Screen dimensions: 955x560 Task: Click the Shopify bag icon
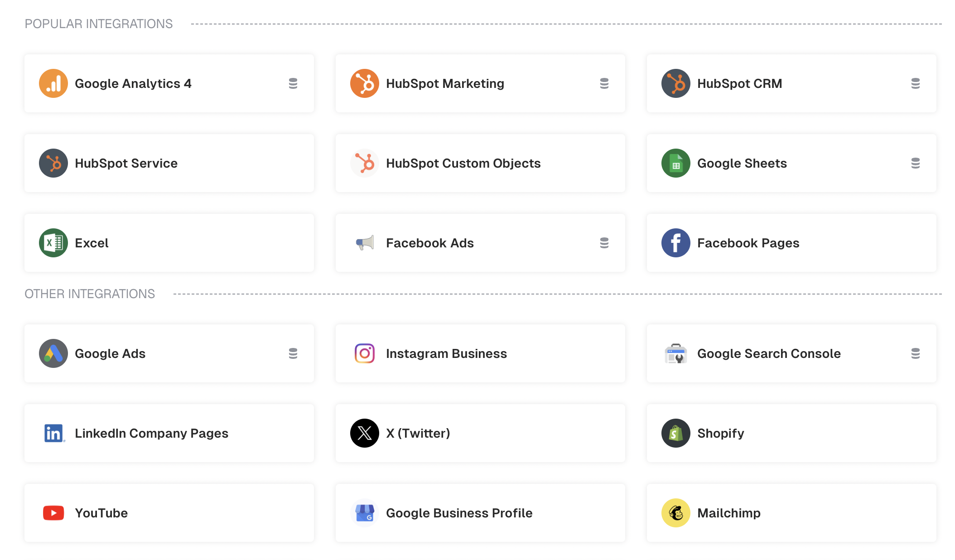(x=675, y=433)
